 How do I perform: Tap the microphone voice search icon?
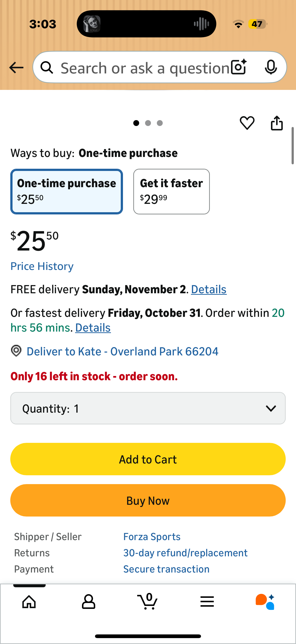271,67
